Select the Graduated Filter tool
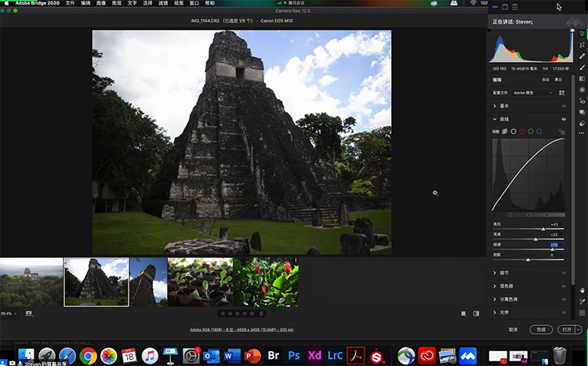This screenshot has height=366, width=588. 582,79
